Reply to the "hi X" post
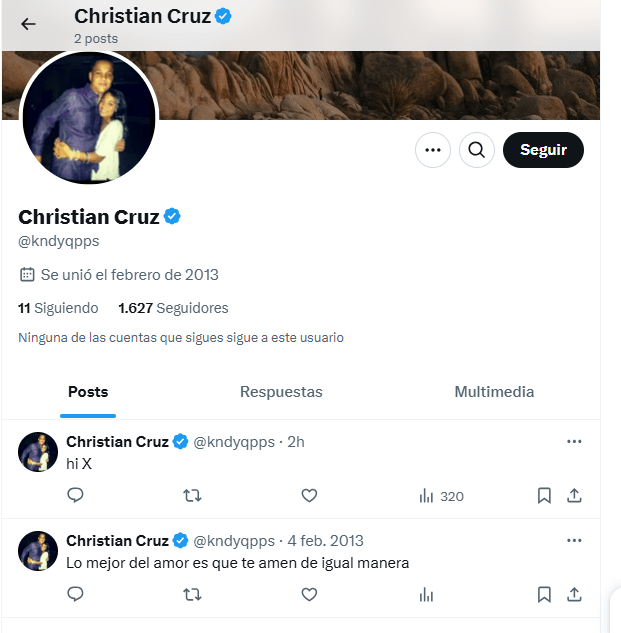The image size is (621, 633). click(x=75, y=495)
